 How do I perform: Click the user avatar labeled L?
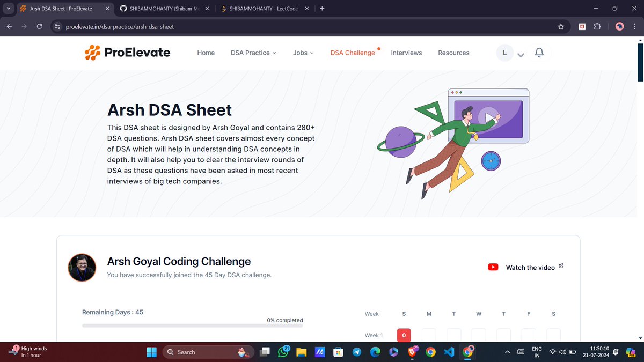504,53
